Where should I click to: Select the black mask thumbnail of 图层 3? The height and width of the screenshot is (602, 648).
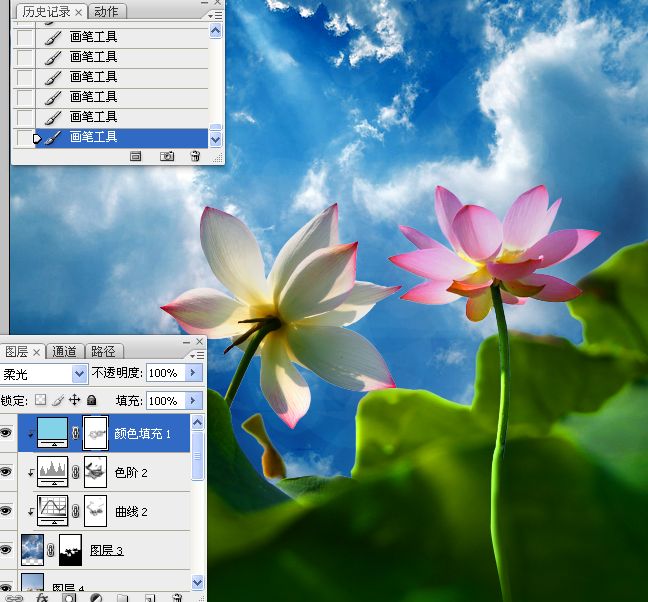[70, 550]
